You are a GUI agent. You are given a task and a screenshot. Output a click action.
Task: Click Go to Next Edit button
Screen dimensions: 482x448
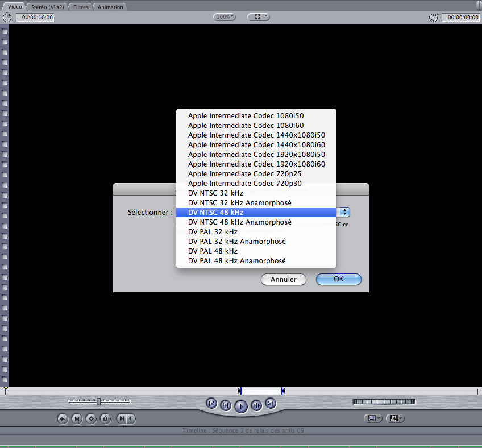point(271,403)
